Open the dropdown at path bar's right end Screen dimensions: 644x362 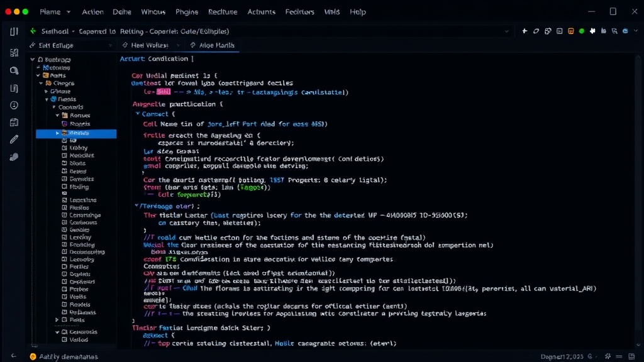[506, 31]
